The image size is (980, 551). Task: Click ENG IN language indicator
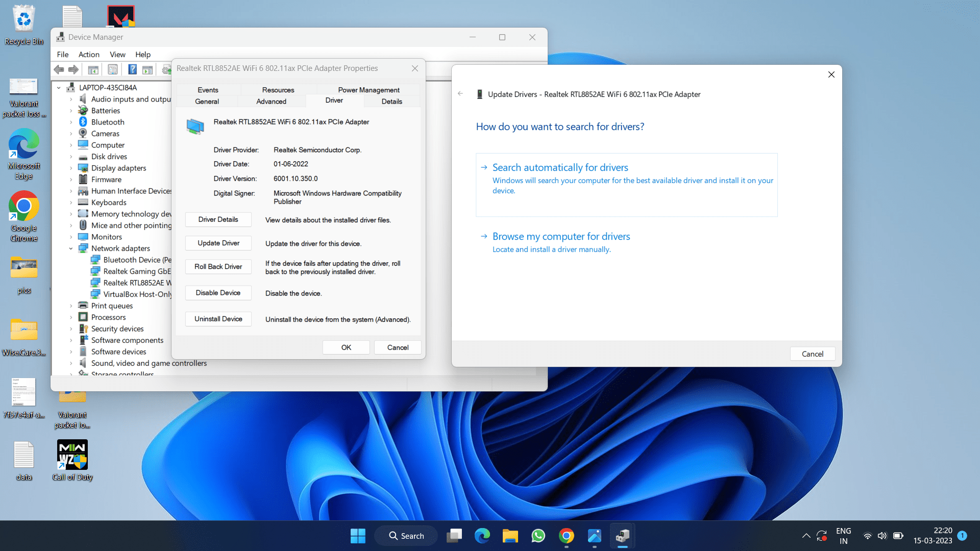point(843,536)
